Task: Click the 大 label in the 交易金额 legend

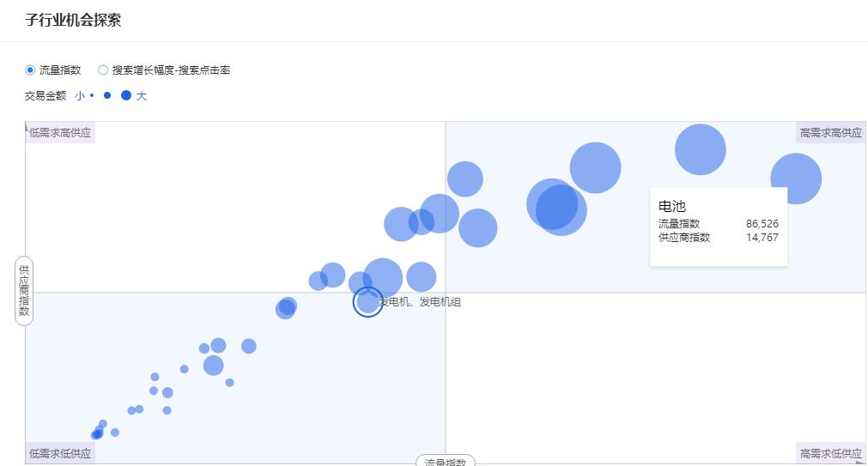Action: point(142,96)
